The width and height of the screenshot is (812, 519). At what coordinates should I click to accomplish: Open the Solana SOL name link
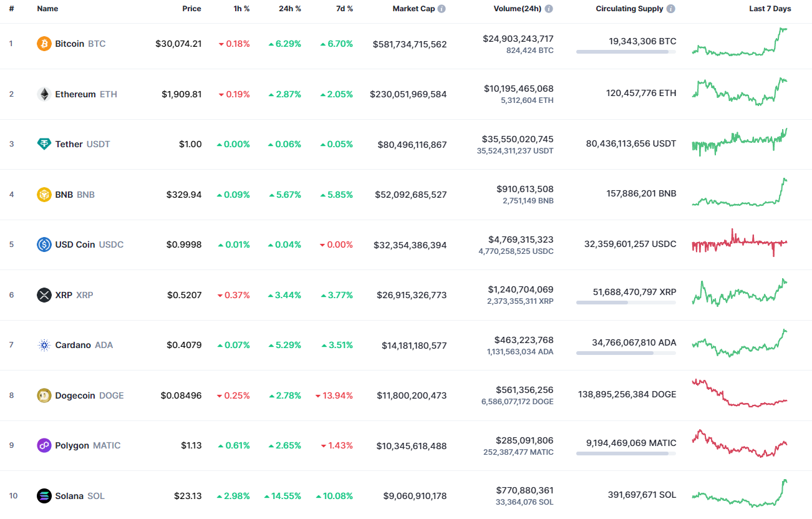coord(70,495)
